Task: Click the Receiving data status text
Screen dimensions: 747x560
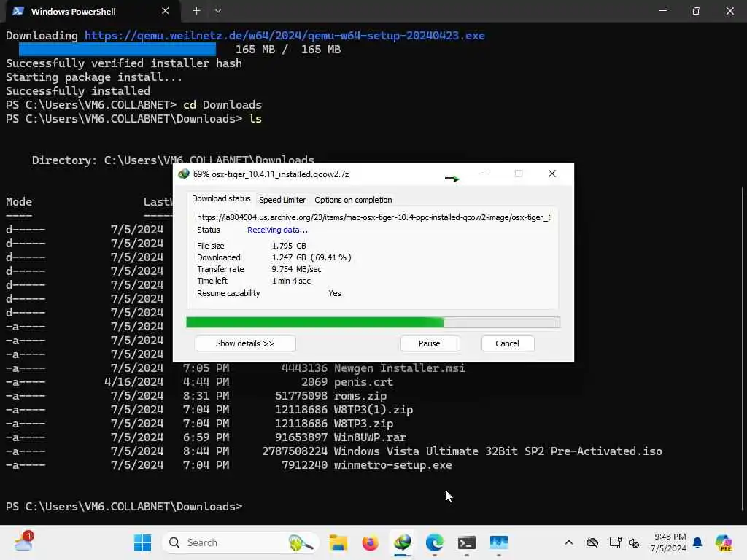Action: tap(277, 230)
